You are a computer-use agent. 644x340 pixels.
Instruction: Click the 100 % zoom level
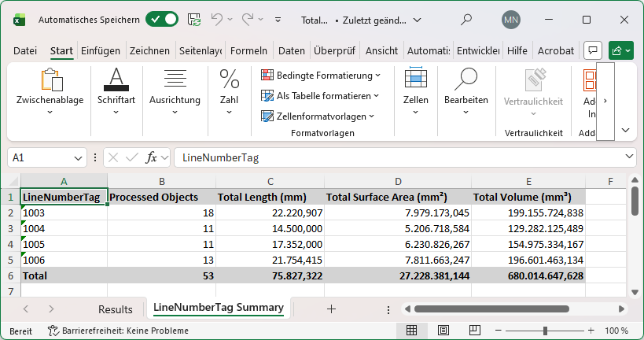click(616, 331)
